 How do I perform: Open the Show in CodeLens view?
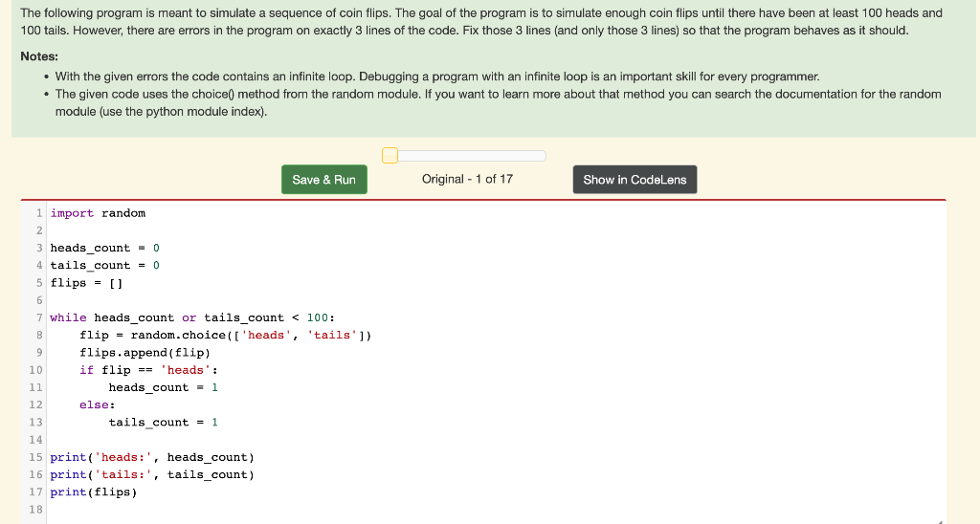pos(635,180)
